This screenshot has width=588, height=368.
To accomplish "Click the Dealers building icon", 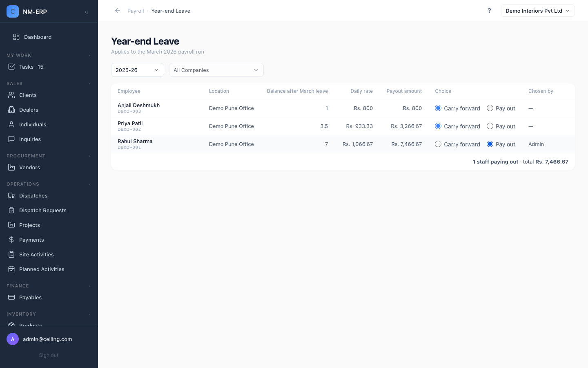I will tap(11, 110).
